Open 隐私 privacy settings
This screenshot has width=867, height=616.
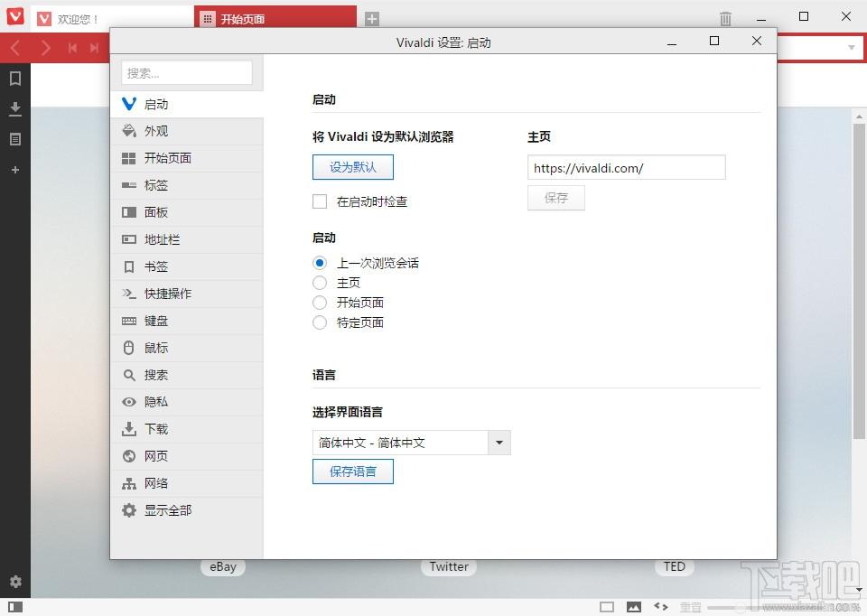[x=187, y=402]
